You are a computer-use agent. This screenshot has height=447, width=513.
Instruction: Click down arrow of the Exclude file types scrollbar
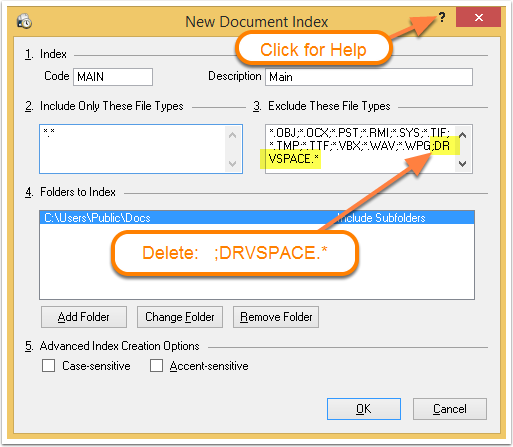pos(462,164)
